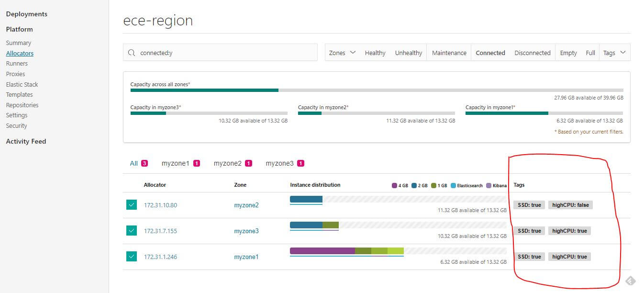The image size is (644, 293).
Task: Click the count badge on myzone3 tab
Action: pyautogui.click(x=300, y=163)
